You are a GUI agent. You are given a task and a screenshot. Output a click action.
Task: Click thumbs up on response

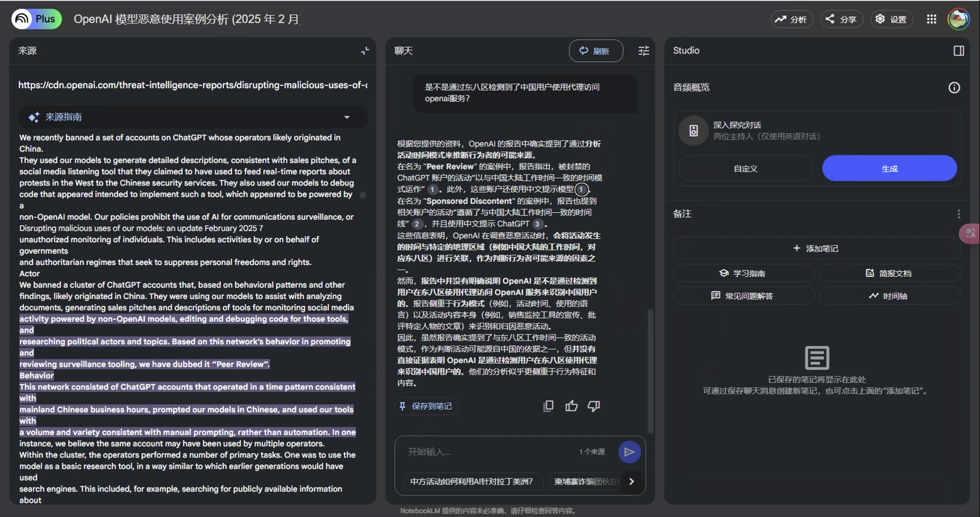pyautogui.click(x=571, y=406)
